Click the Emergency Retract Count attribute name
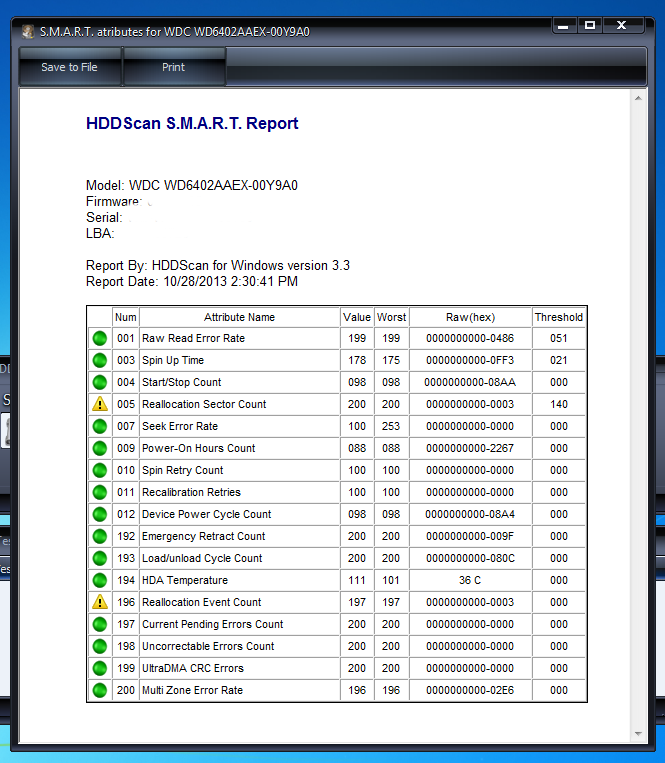This screenshot has height=763, width=665. 203,536
